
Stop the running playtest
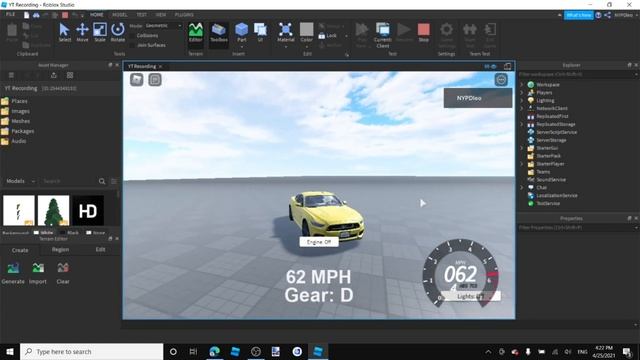(x=424, y=32)
